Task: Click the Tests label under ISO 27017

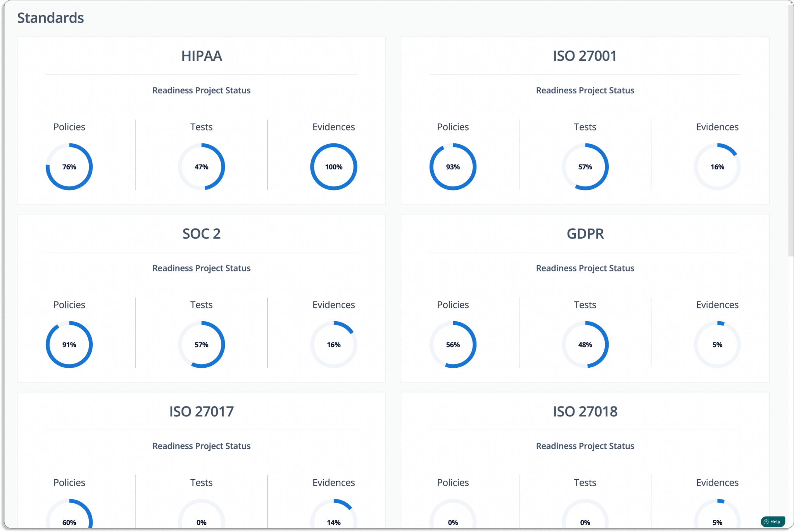Action: click(202, 483)
